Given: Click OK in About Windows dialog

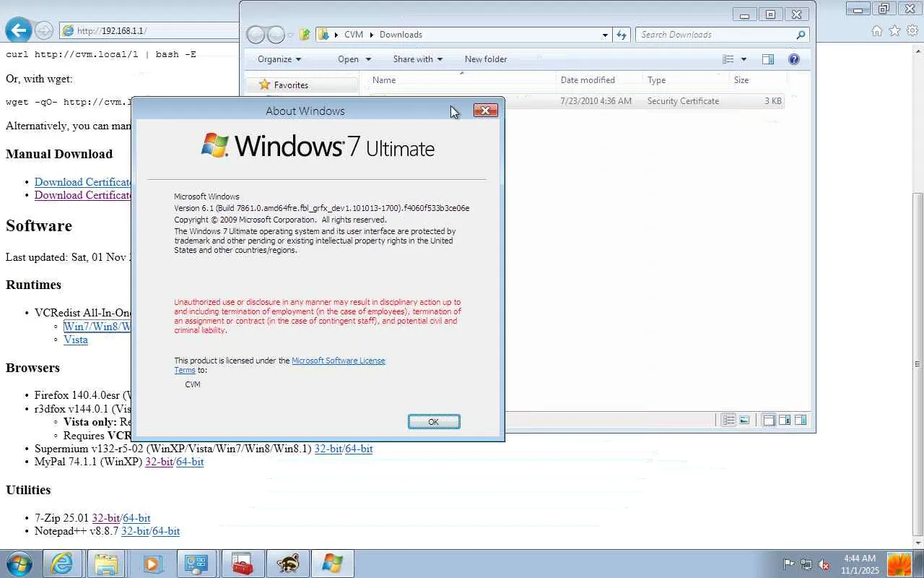Looking at the screenshot, I should pyautogui.click(x=434, y=422).
